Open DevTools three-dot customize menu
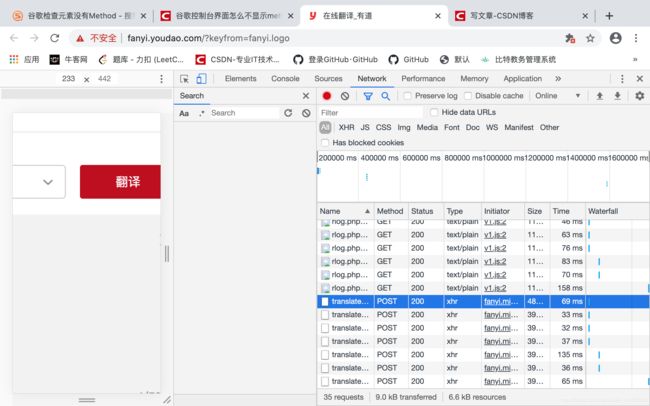This screenshot has height=406, width=650. click(x=622, y=79)
